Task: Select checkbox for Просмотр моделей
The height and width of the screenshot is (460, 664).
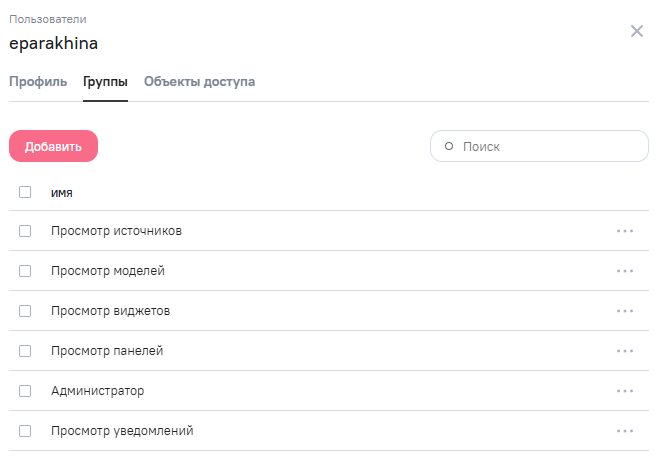Action: [x=25, y=271]
